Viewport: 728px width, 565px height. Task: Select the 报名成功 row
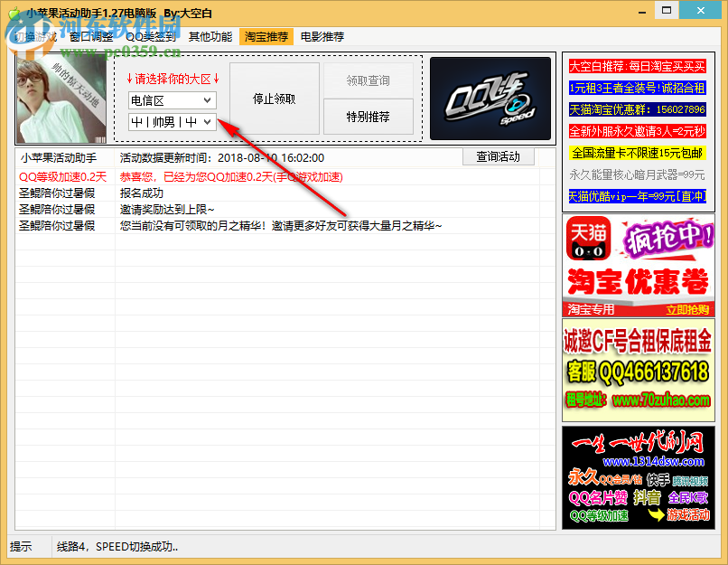285,193
